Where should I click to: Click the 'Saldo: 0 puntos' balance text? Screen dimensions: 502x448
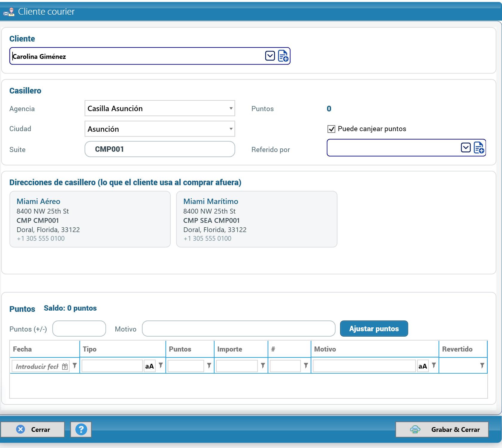pos(70,308)
